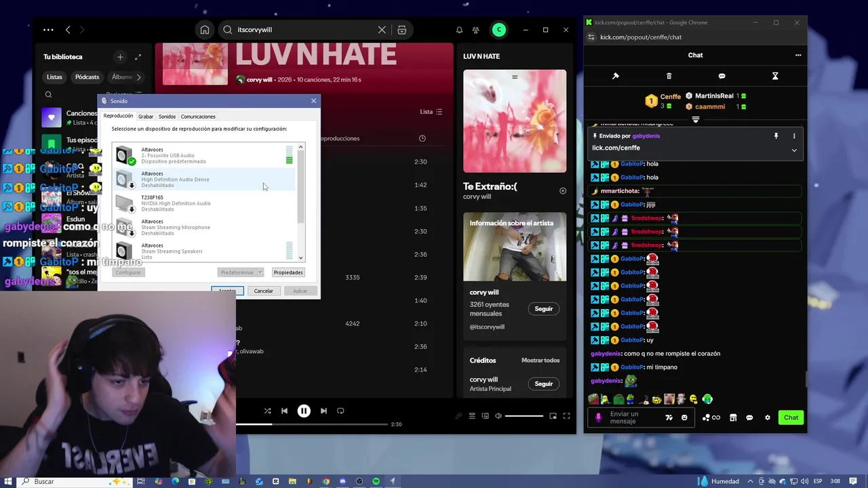Open Spotify browse icon next to search
This screenshot has width=868, height=488.
coord(402,30)
